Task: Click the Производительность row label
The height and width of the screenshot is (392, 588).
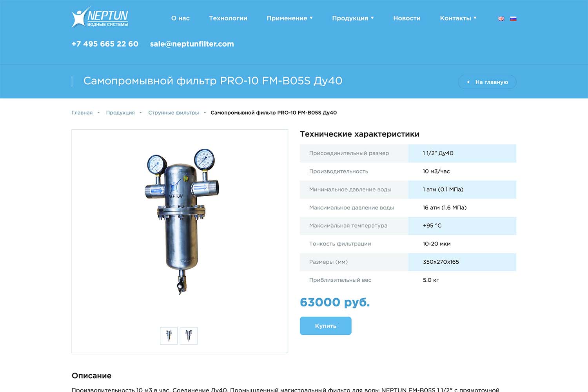Action: click(339, 171)
